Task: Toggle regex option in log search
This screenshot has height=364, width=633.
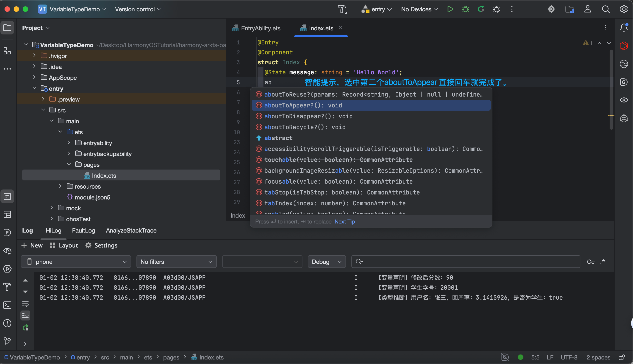Action: pos(602,262)
